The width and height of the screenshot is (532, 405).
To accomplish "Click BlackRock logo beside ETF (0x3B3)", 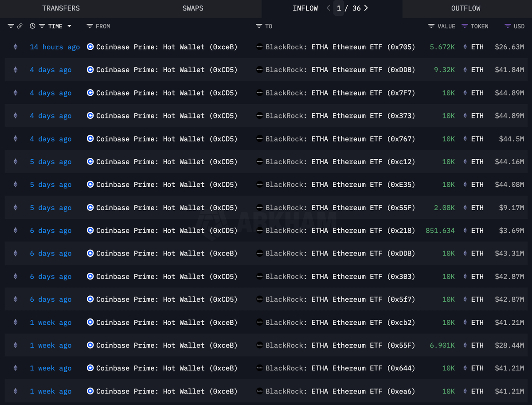I will click(260, 276).
